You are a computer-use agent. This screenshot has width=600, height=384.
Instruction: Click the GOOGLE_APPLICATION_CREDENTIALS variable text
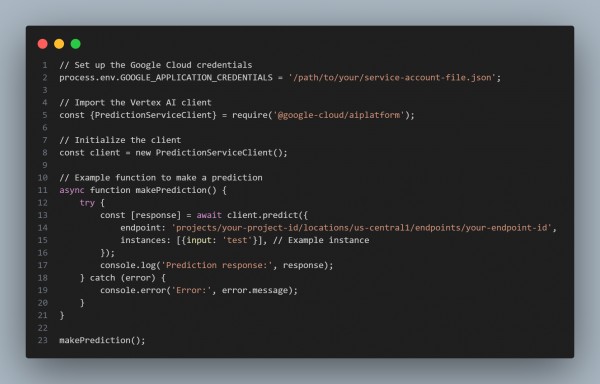196,78
